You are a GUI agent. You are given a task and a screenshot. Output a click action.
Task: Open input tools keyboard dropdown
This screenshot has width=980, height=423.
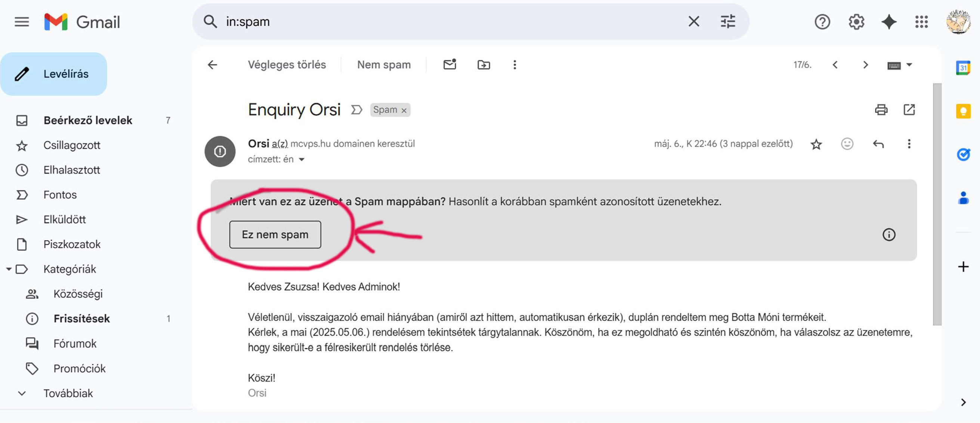click(899, 65)
